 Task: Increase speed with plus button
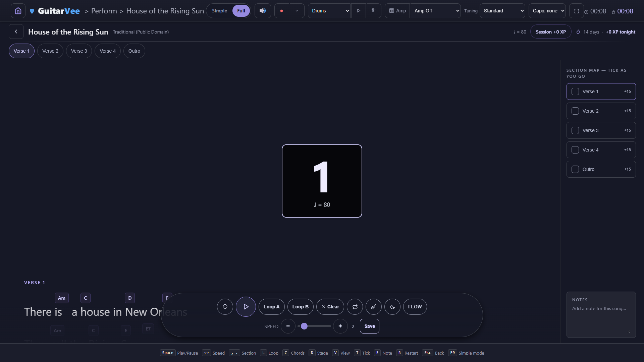(x=340, y=326)
